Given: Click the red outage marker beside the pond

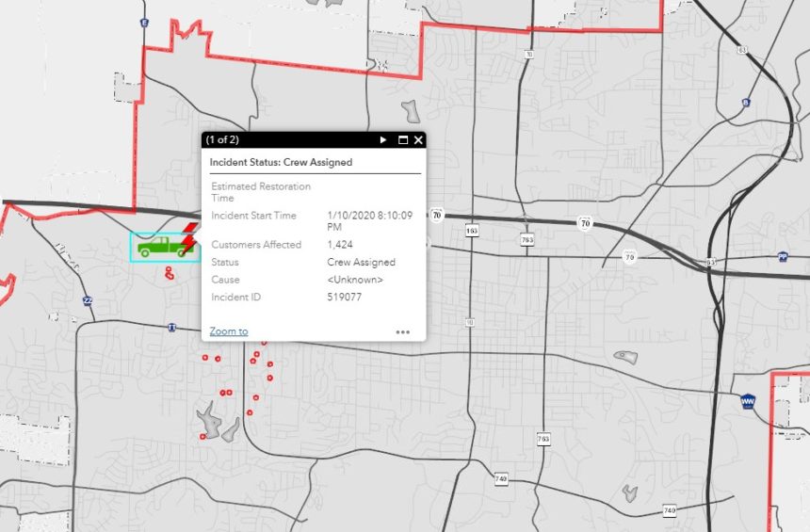Looking at the screenshot, I should click(203, 436).
